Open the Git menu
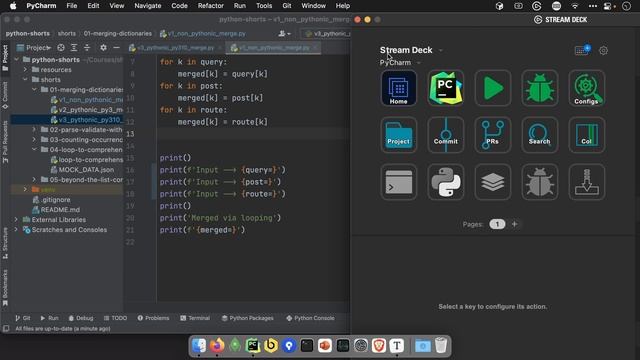 pos(287,6)
